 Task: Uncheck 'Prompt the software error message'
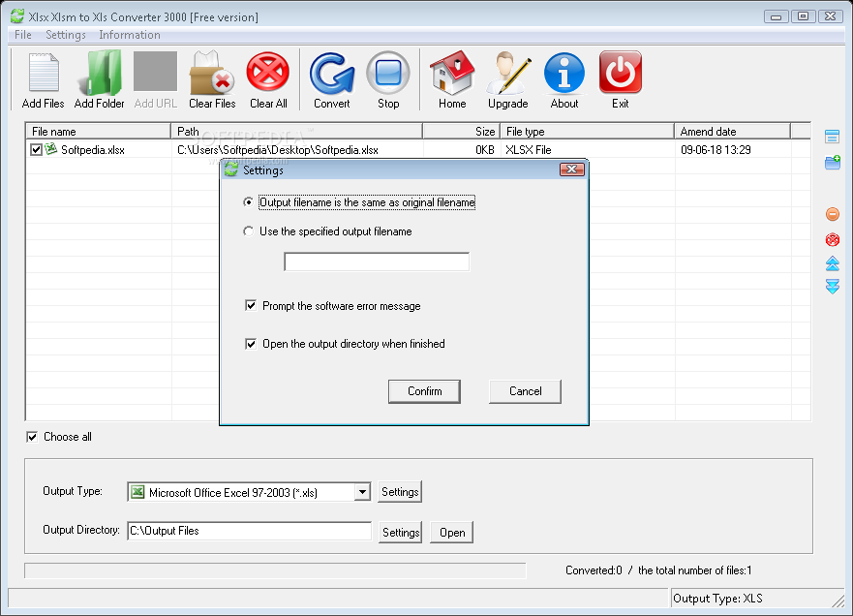click(x=250, y=304)
